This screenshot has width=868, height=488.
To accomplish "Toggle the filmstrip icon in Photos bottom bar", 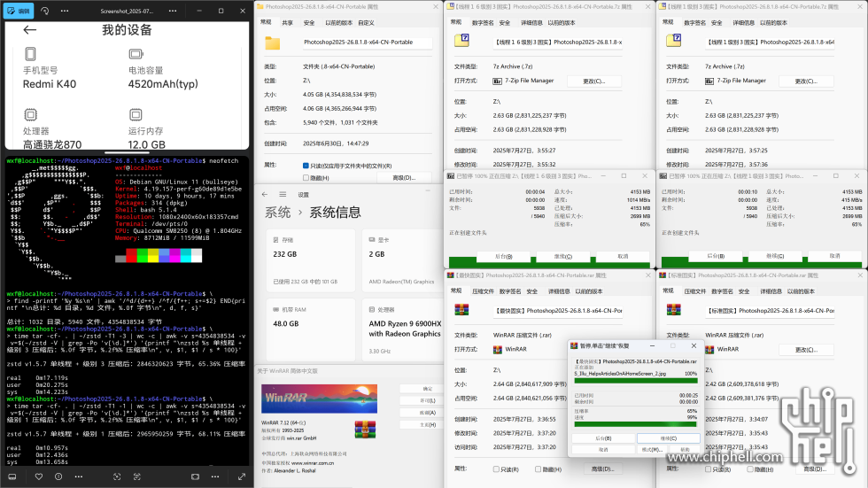I will (12, 476).
